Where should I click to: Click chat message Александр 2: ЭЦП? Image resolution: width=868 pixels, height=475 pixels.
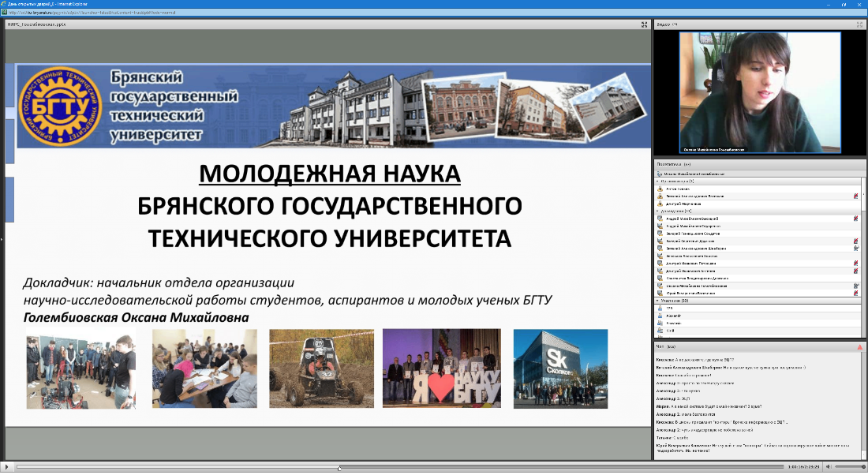[673, 398]
